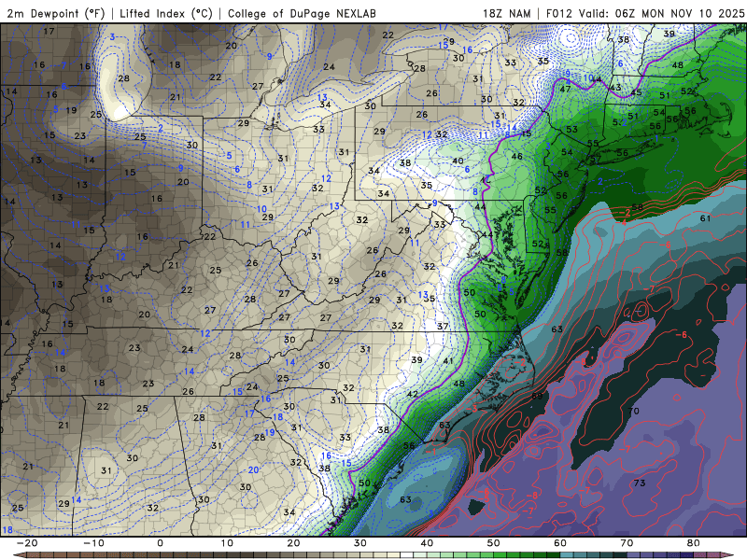The height and width of the screenshot is (560, 747).
Task: Click the "30" tick label under the color bar
Action: 360,543
